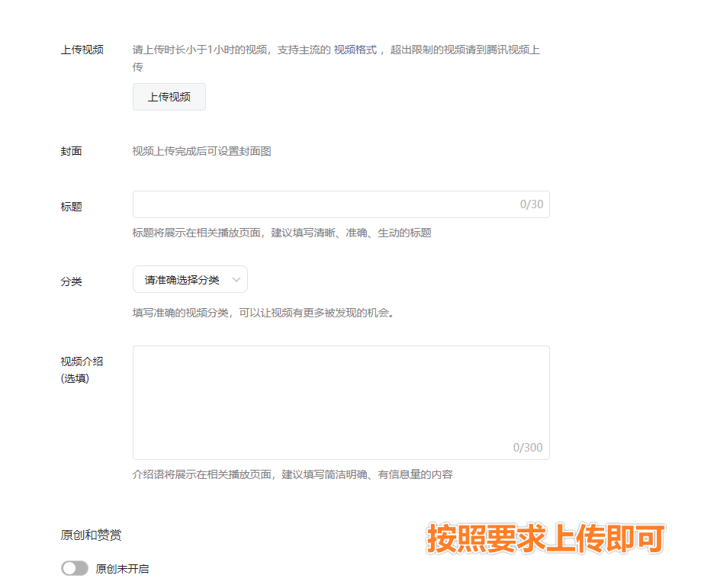The image size is (704, 588).
Task: Click the 原创和赞赏 section heading
Action: point(91,535)
